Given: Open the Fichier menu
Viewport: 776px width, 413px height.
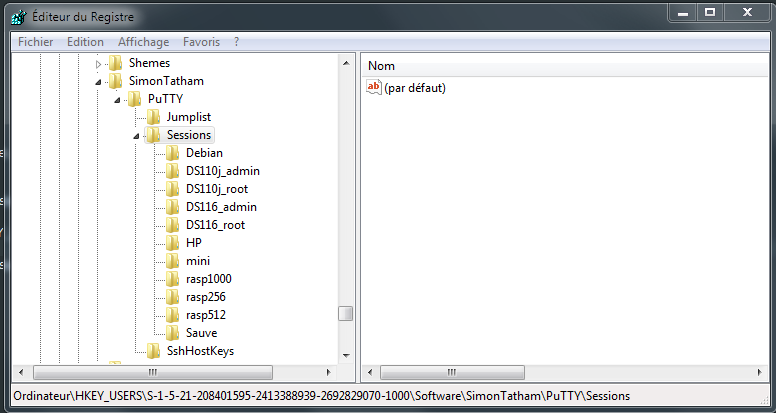Looking at the screenshot, I should tap(36, 42).
